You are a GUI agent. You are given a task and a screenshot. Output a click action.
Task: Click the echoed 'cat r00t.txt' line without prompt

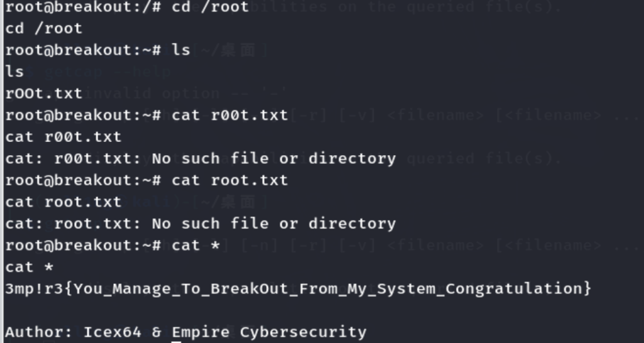(x=63, y=137)
